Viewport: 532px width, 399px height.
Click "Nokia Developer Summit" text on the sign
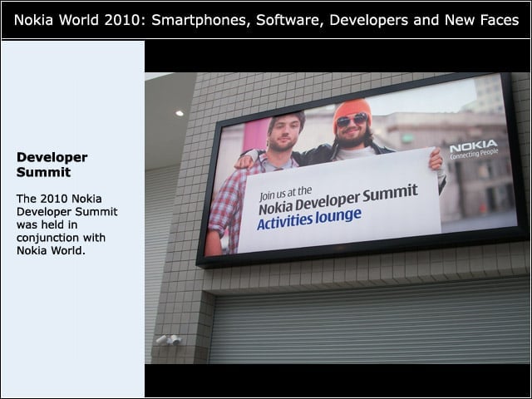pyautogui.click(x=338, y=199)
